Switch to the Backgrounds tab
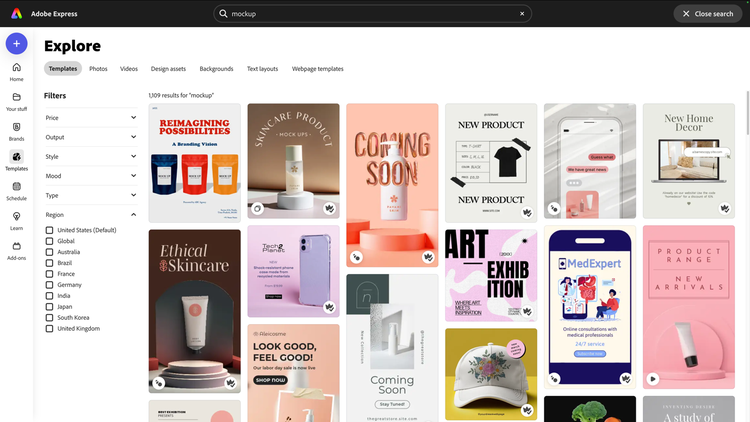This screenshot has height=422, width=750. click(216, 68)
